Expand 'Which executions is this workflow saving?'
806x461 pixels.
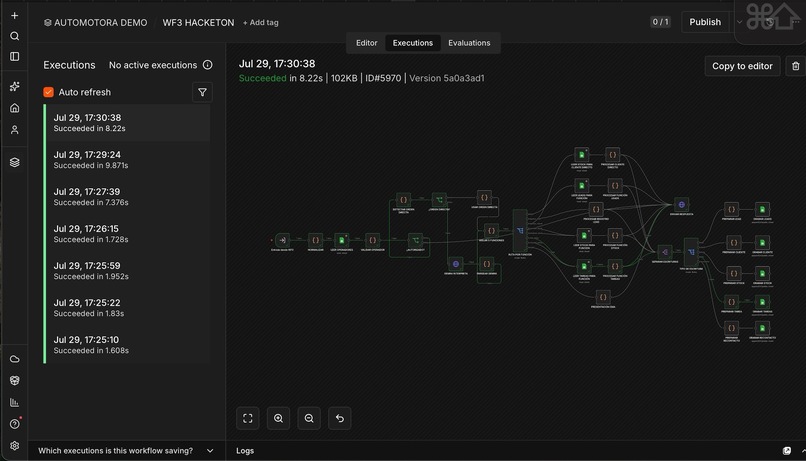126,451
